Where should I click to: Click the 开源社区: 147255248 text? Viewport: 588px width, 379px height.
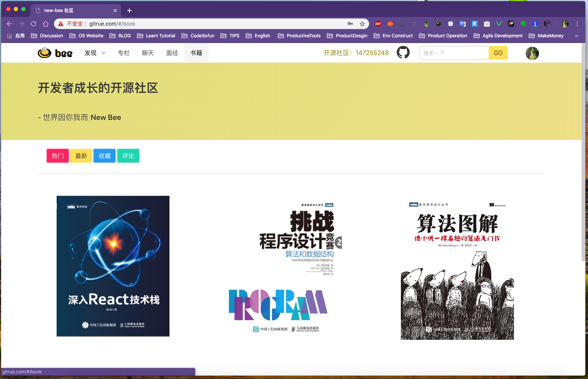point(356,53)
